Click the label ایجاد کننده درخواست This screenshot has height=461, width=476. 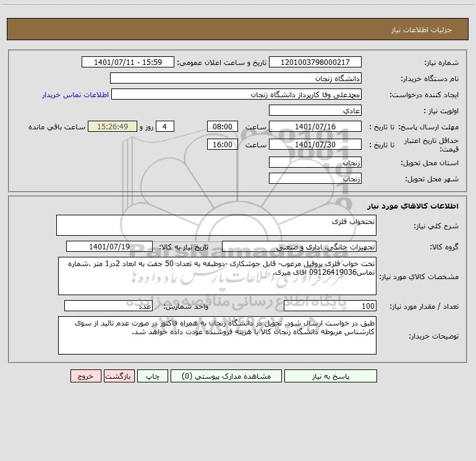pyautogui.click(x=424, y=95)
